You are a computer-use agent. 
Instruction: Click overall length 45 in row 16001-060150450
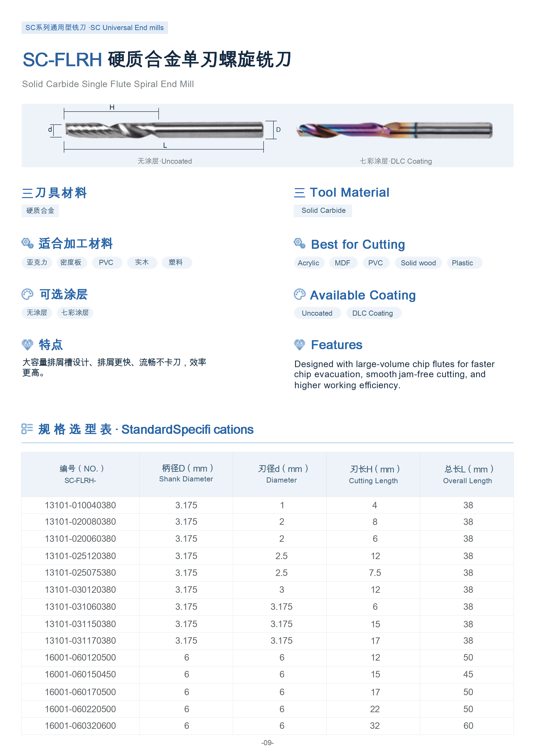point(468,674)
